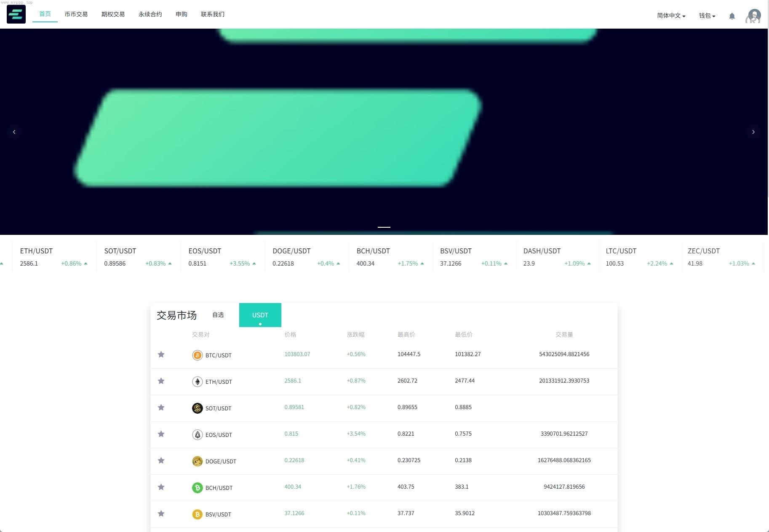
Task: Open the notification bell
Action: coord(732,16)
